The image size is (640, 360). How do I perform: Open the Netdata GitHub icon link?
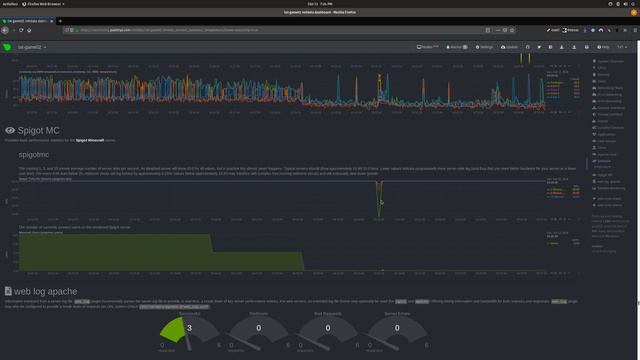[x=528, y=47]
